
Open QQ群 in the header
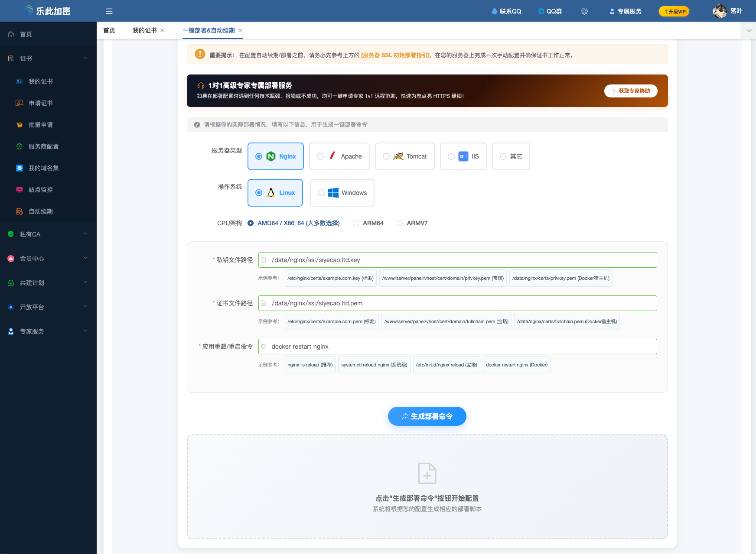[x=550, y=11]
